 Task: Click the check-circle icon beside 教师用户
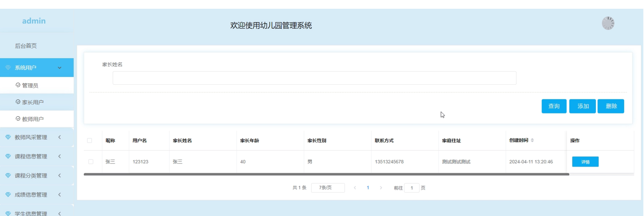coord(18,119)
